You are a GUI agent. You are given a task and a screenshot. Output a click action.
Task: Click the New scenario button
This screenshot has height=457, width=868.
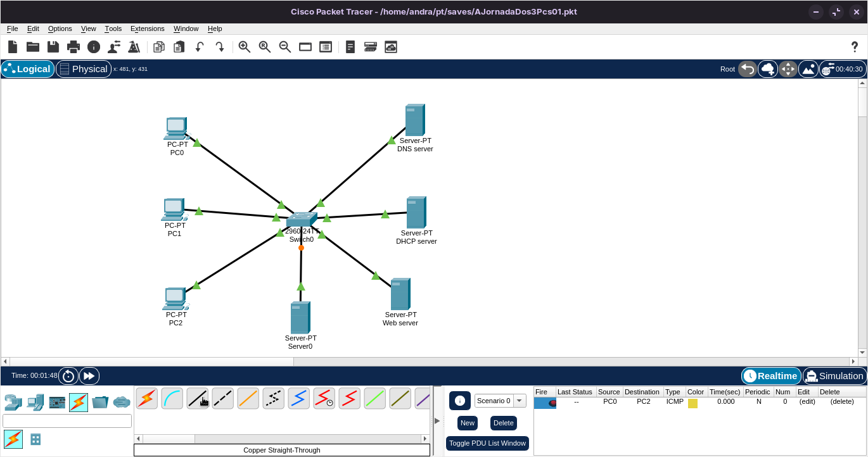click(468, 423)
